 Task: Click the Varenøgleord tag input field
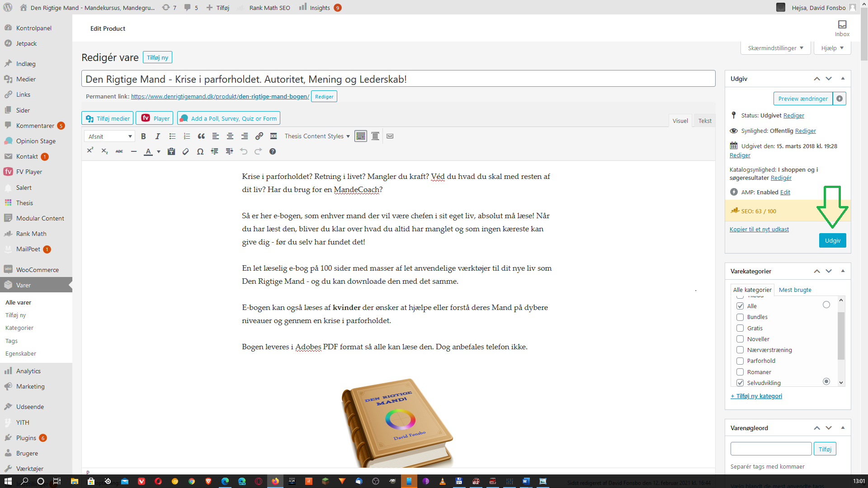point(771,449)
